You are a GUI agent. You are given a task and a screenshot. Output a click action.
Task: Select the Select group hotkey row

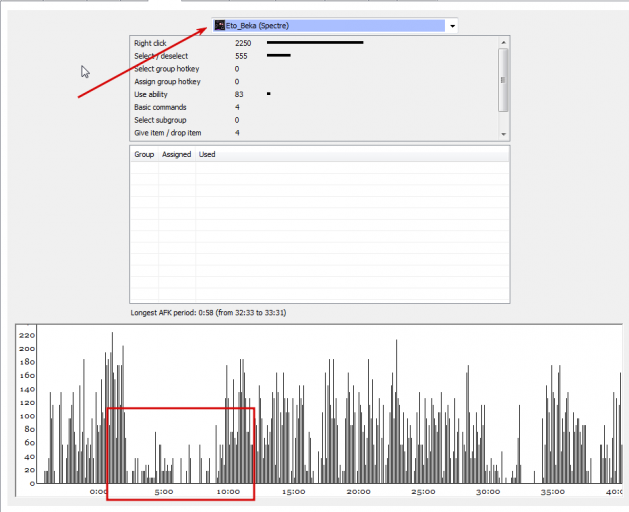(314, 69)
